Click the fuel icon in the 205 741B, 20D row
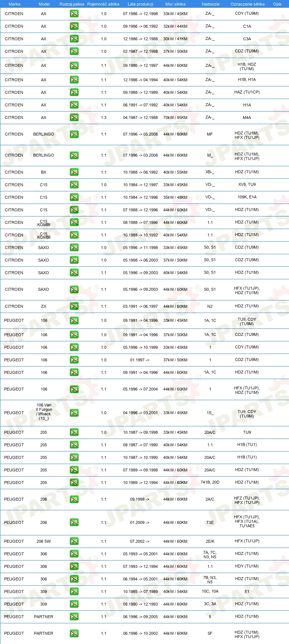The image size is (289, 644). coord(74,483)
